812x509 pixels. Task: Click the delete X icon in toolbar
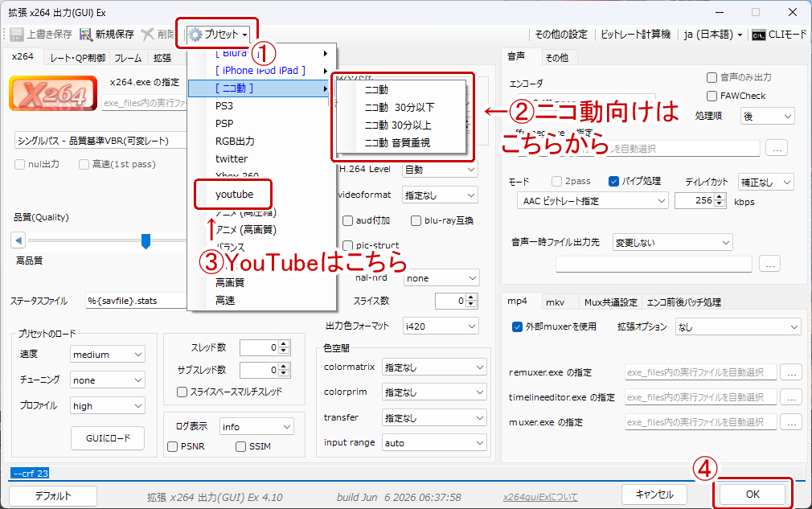pyautogui.click(x=148, y=35)
